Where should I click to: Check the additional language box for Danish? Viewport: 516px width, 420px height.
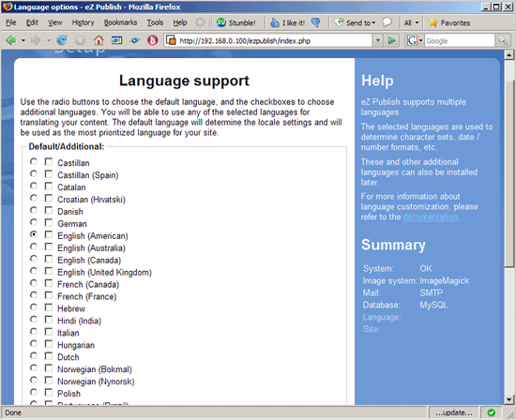pos(49,211)
